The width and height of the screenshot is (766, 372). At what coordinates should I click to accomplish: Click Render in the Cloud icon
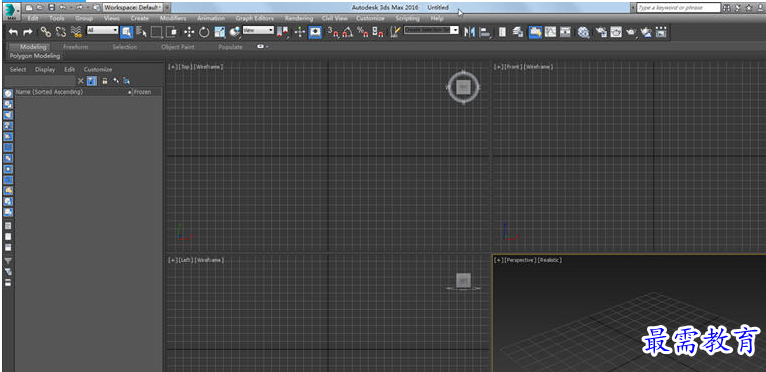click(x=646, y=32)
